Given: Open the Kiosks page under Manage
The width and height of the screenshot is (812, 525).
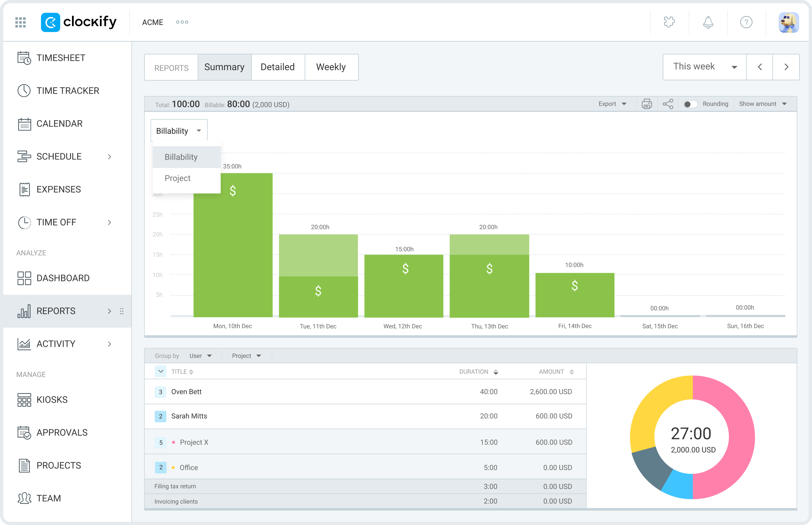Looking at the screenshot, I should point(52,399).
